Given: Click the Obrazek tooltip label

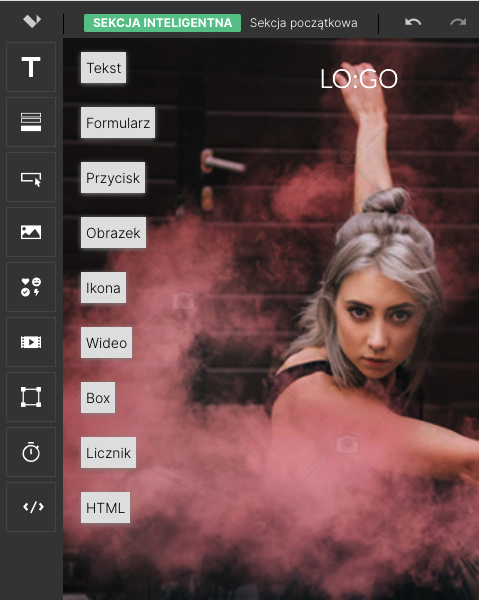Looking at the screenshot, I should coord(113,233).
